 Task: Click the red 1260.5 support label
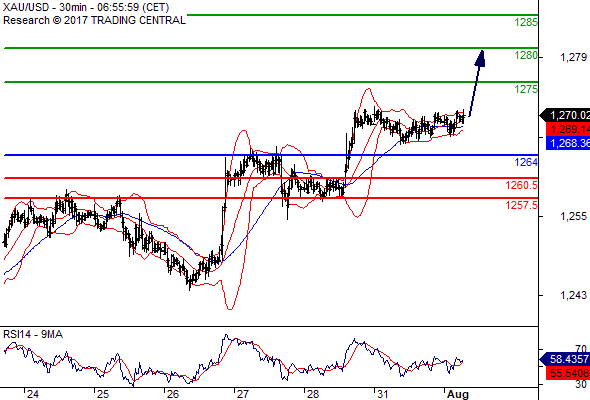pyautogui.click(x=522, y=185)
